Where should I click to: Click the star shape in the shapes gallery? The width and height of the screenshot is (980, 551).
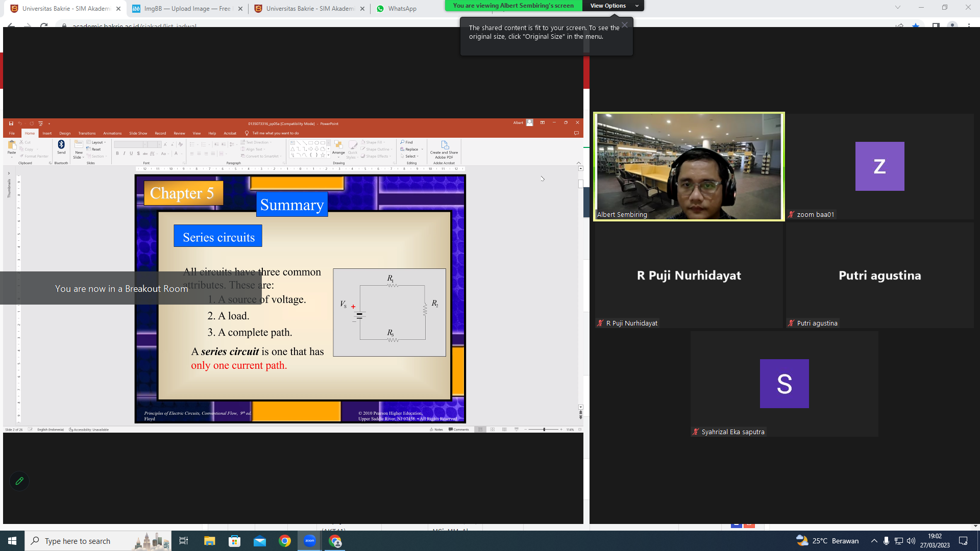coord(323,155)
